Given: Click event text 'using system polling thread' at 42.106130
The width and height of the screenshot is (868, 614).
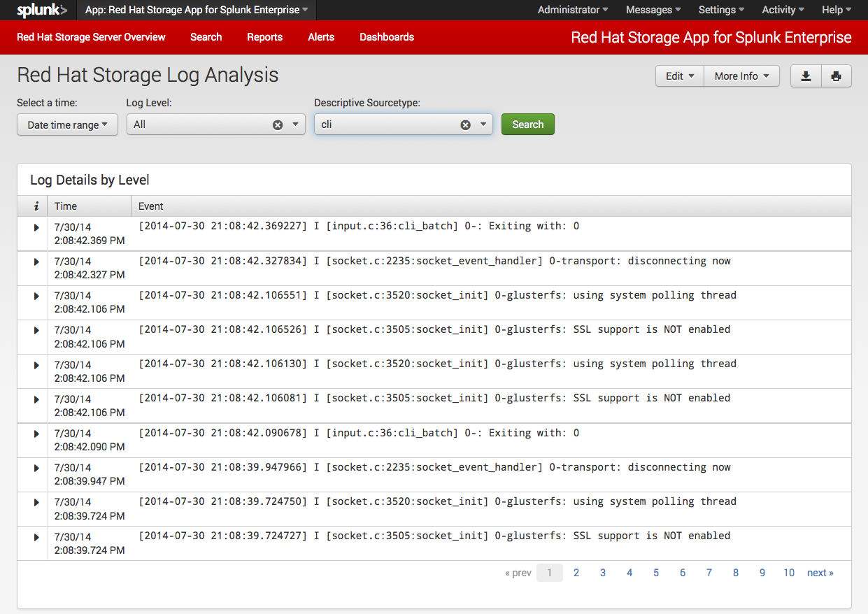Looking at the screenshot, I should (x=655, y=364).
